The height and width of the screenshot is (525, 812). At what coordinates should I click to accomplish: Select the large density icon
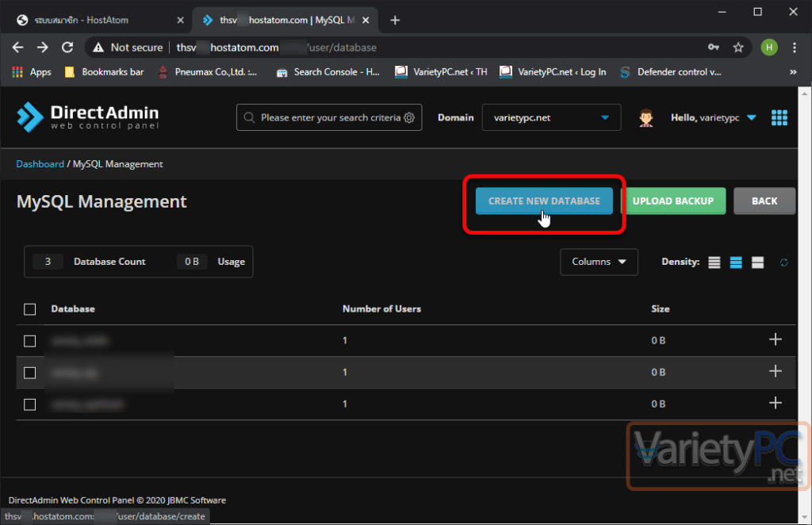(x=757, y=262)
